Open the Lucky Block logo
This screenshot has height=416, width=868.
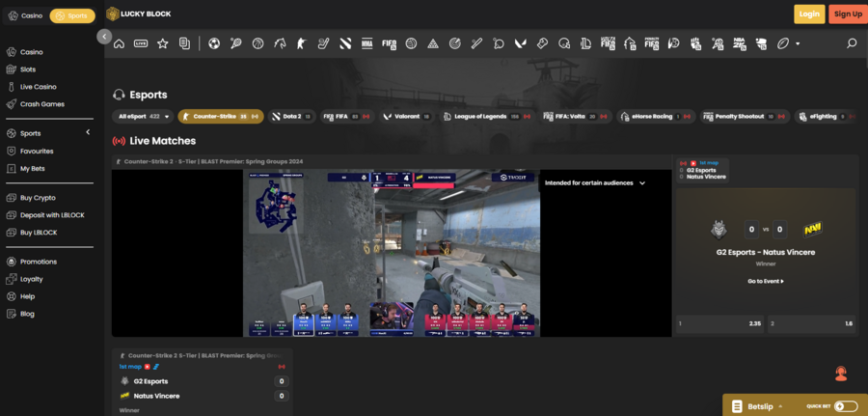[138, 14]
